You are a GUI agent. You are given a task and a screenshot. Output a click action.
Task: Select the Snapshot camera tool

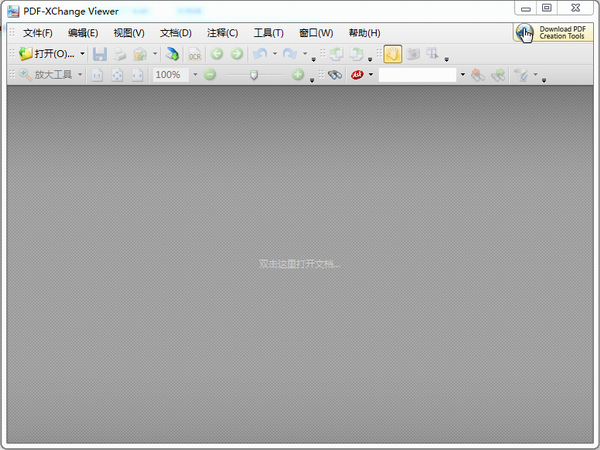413,54
